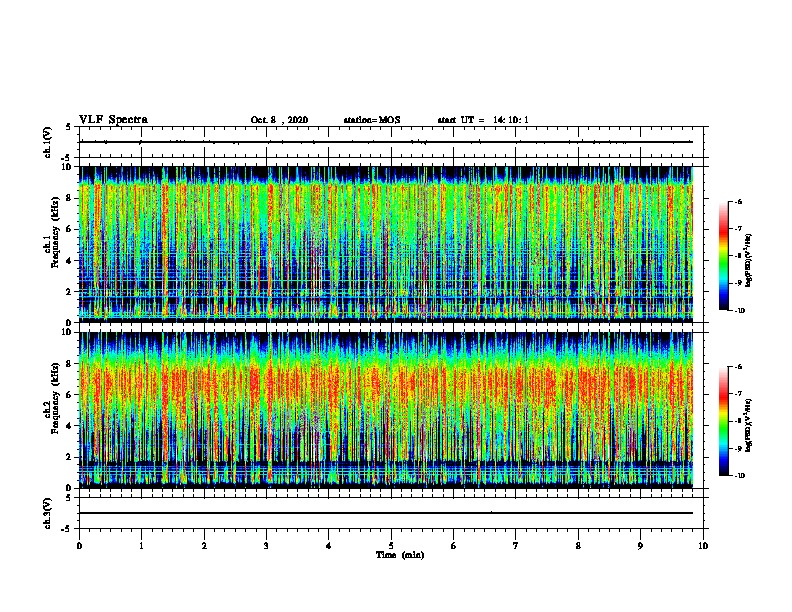Click the time axis tick label "3"

click(266, 546)
